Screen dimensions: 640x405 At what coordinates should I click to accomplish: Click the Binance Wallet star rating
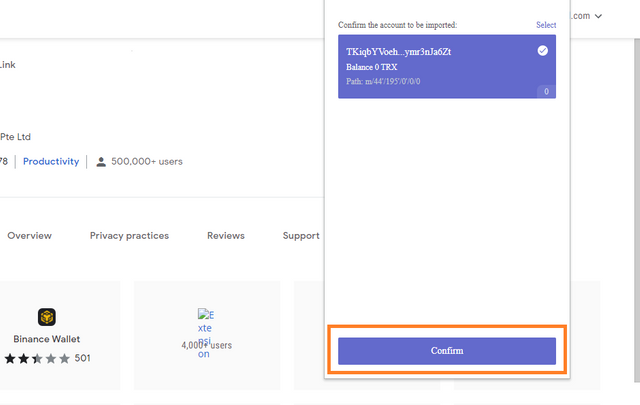(37, 358)
